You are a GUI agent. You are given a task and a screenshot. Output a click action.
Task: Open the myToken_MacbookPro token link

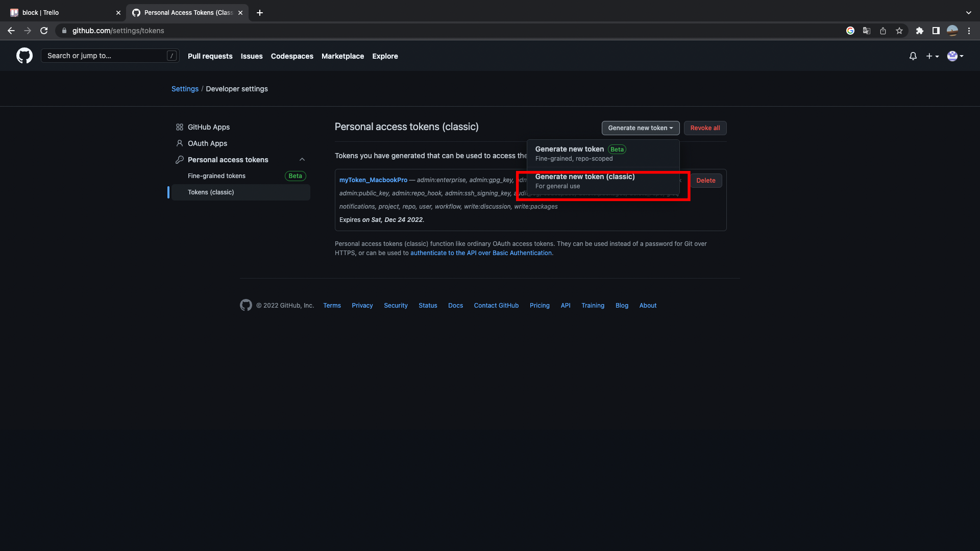[373, 180]
